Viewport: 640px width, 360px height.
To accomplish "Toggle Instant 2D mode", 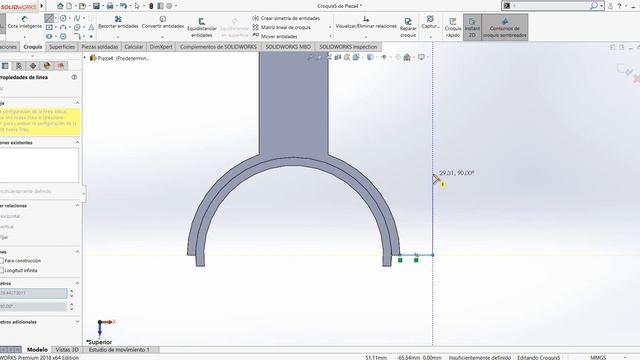I will pyautogui.click(x=472, y=27).
